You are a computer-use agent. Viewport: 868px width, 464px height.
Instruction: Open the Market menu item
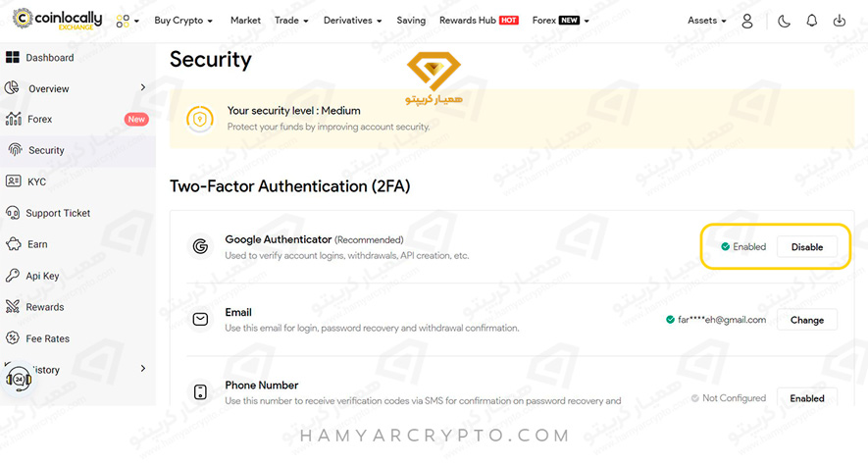pyautogui.click(x=245, y=21)
